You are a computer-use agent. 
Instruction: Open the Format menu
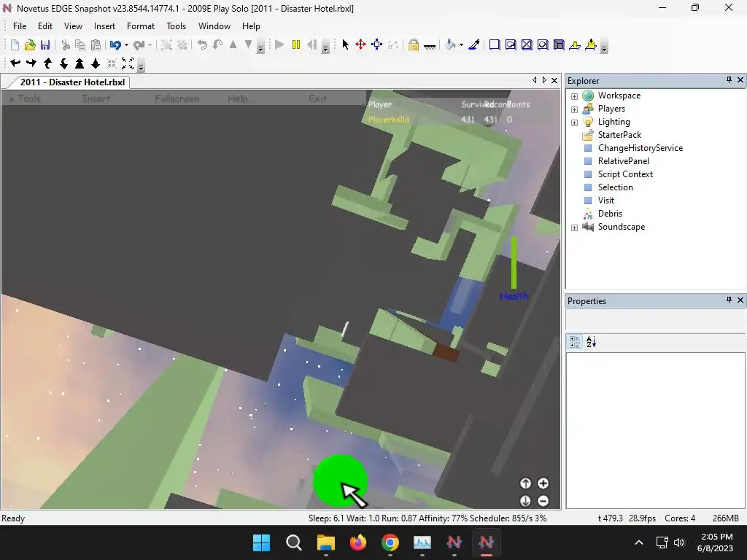point(141,26)
